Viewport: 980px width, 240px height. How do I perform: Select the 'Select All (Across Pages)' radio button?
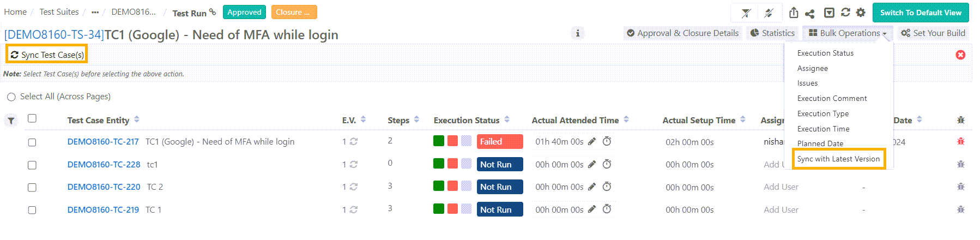[11, 97]
